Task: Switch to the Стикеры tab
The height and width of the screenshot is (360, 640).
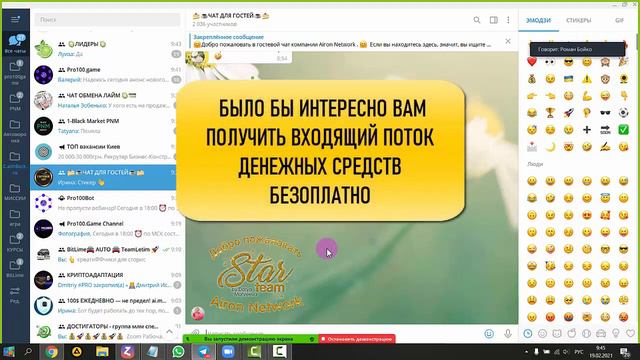Action: (578, 20)
